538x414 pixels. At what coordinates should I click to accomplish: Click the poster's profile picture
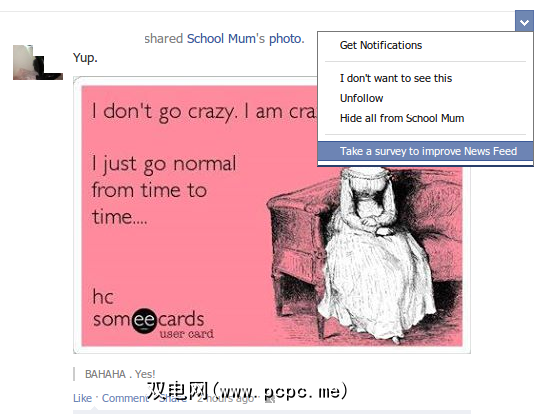click(x=38, y=62)
